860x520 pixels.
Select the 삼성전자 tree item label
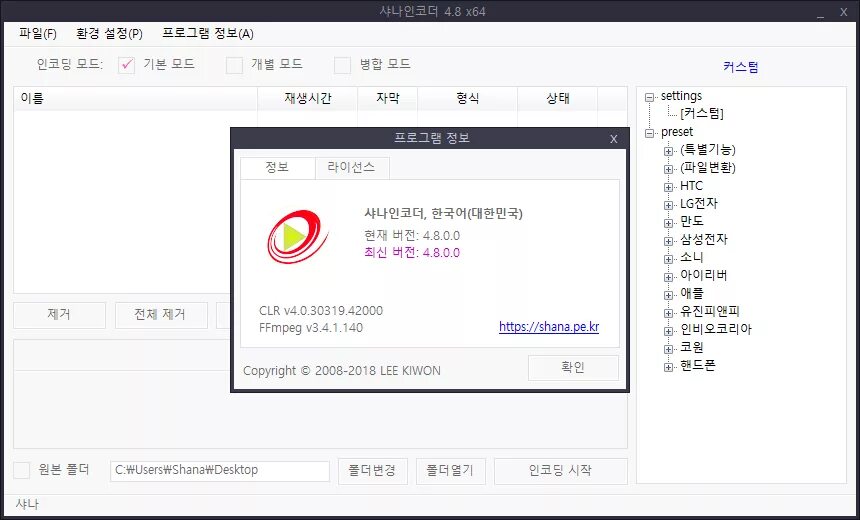pos(704,240)
